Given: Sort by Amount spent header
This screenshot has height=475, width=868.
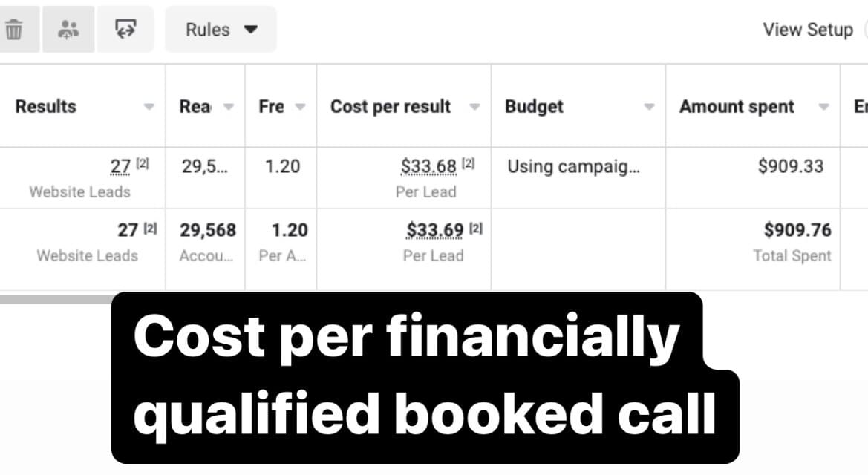Looking at the screenshot, I should point(737,106).
